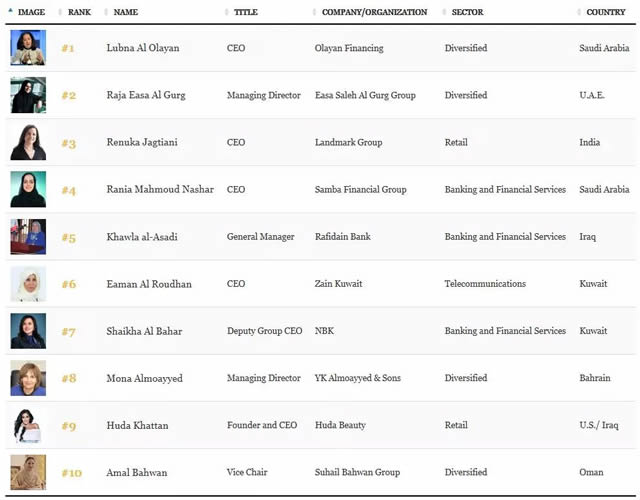
Task: Open Khawla al-Asadi's image thumbnail
Action: [28, 237]
